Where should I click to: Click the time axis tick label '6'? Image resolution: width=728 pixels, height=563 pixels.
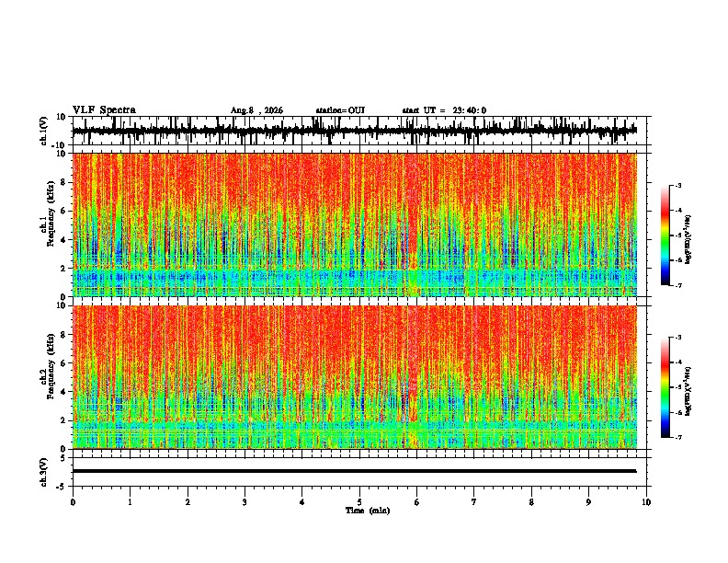417,502
